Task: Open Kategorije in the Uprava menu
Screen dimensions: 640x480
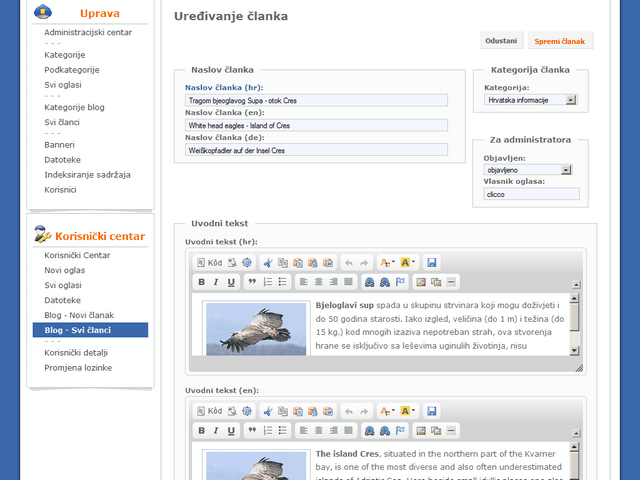Action: pos(64,54)
